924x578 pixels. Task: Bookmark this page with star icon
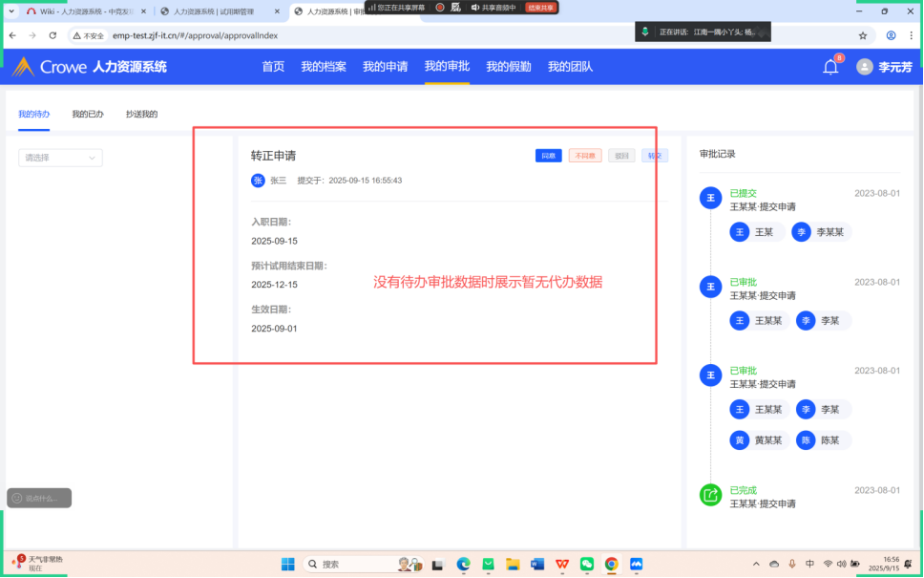863,35
